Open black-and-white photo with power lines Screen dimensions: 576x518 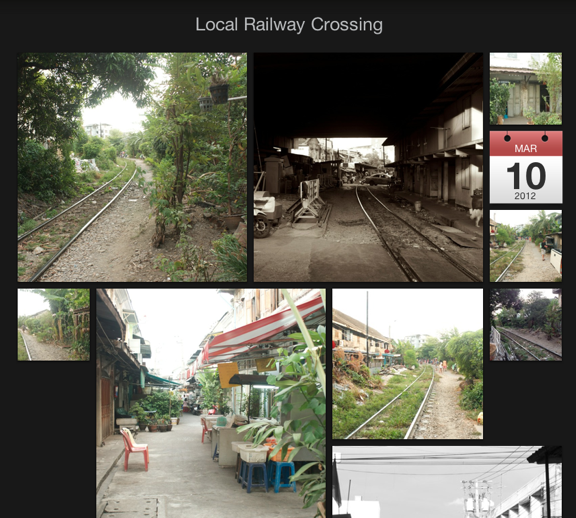click(x=447, y=482)
